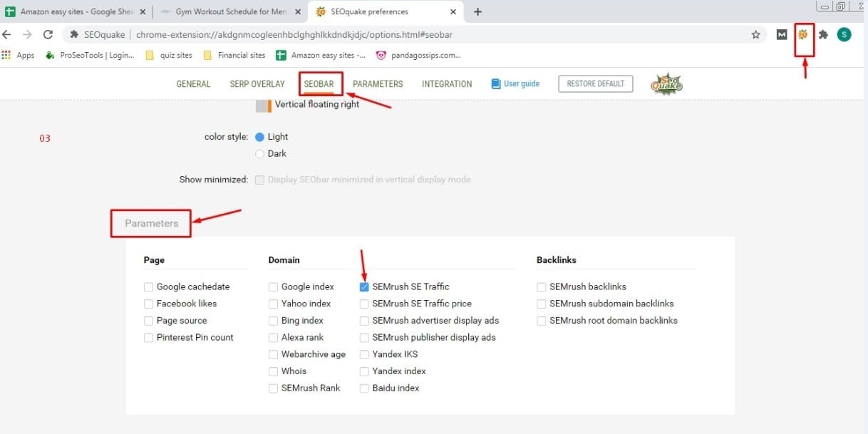Viewport: 868px width, 434px height.
Task: Bookmark this page with the star icon
Action: (x=756, y=34)
